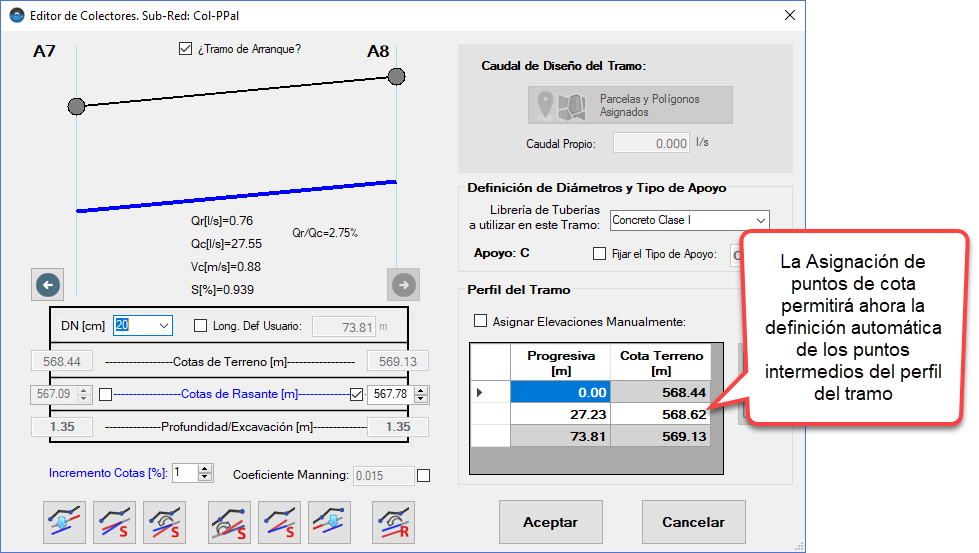
Task: Select the 27.23 Progresiva table cell
Action: (560, 413)
